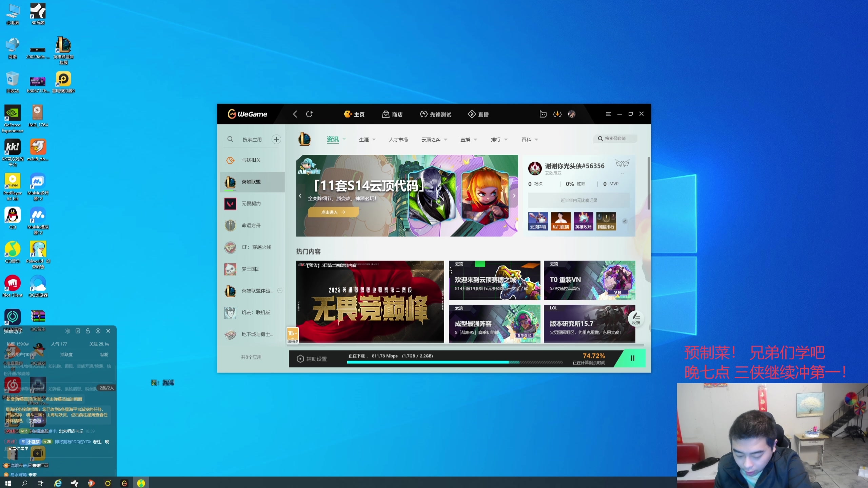The width and height of the screenshot is (868, 488).
Task: Click the 搜索召唤师 search field
Action: [615, 139]
